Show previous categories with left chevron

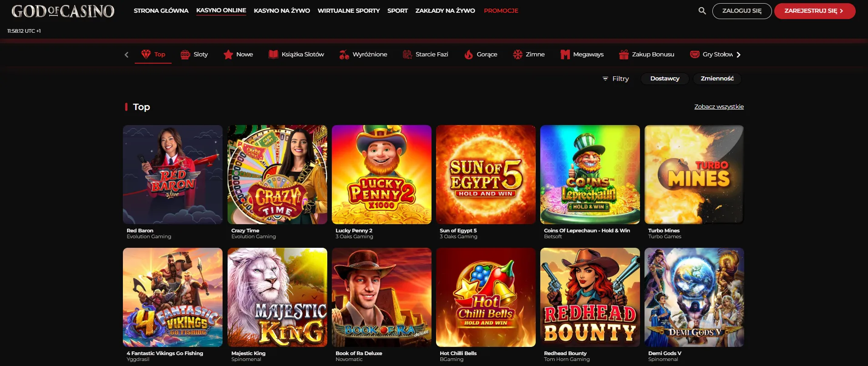tap(127, 55)
